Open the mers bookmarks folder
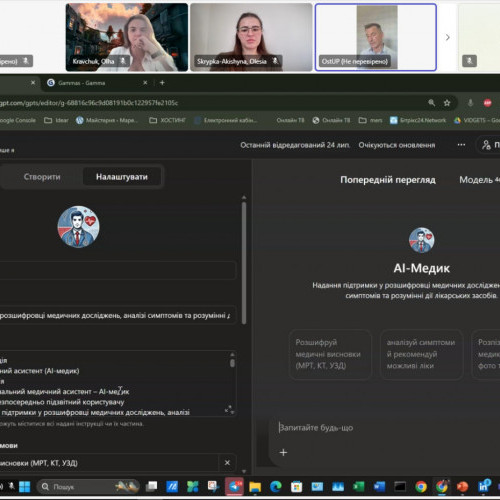The image size is (500, 500). point(370,120)
